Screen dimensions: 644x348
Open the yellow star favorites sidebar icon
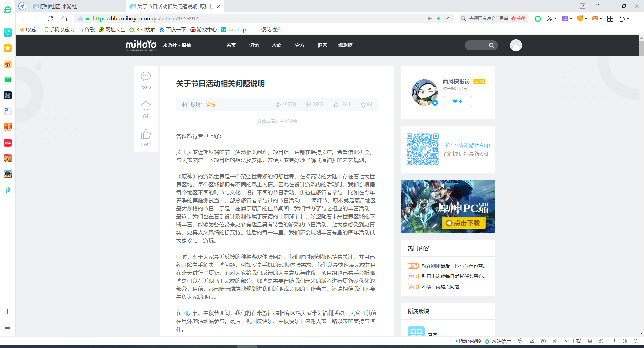8,48
